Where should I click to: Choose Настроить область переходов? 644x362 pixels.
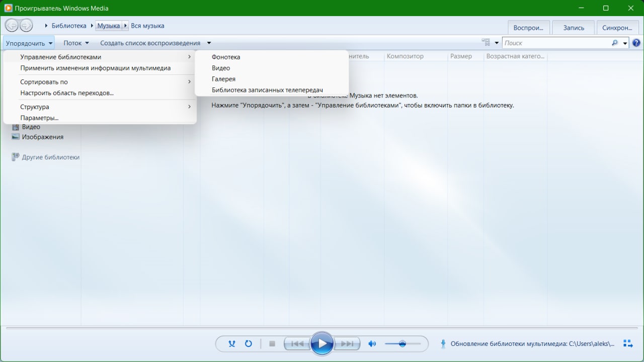point(100,93)
